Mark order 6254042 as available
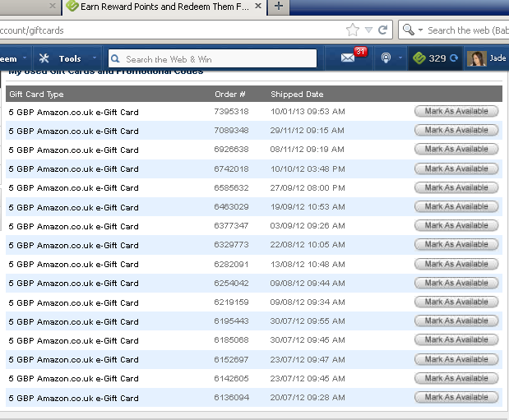The image size is (509, 420). pos(456,283)
